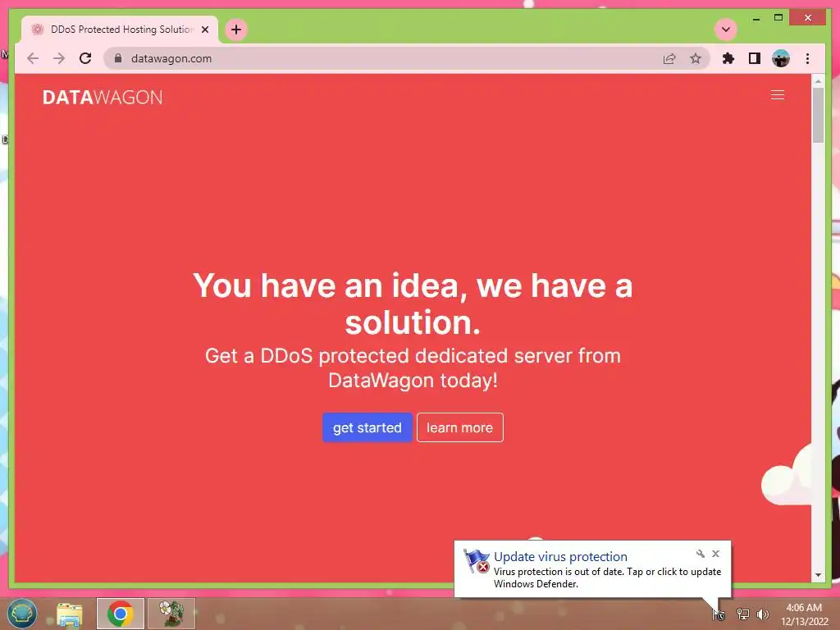Screen dimensions: 840x630
Task: Close the virus protection notification balloon
Action: [715, 554]
